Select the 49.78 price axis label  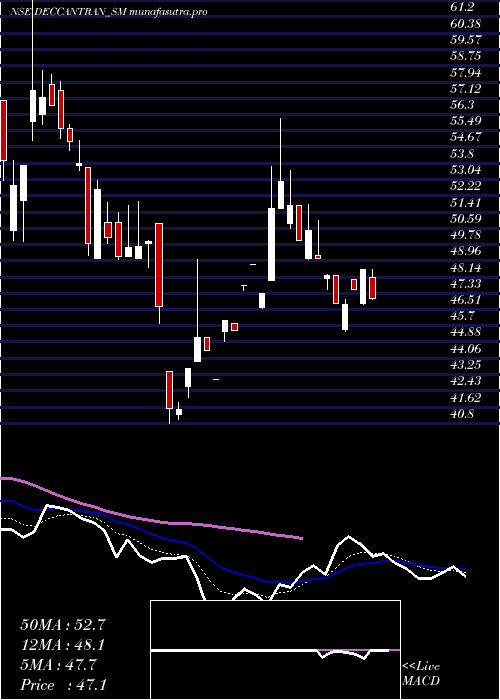coord(466,235)
